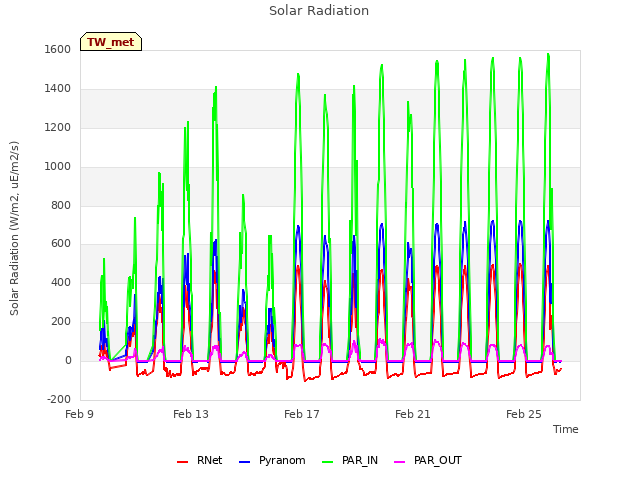Select the Feb 9 x-axis tick label
This screenshot has height=480, width=640.
[x=80, y=414]
